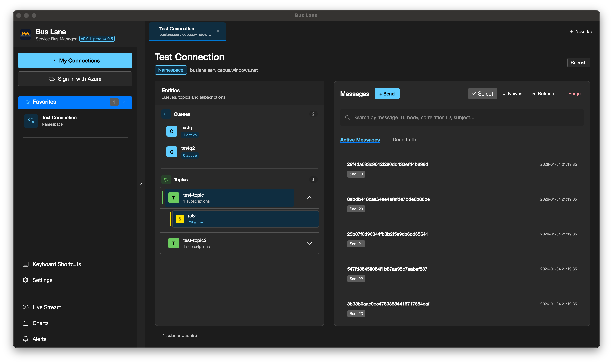Open Settings via the gear icon
613x364 pixels.
click(26, 280)
